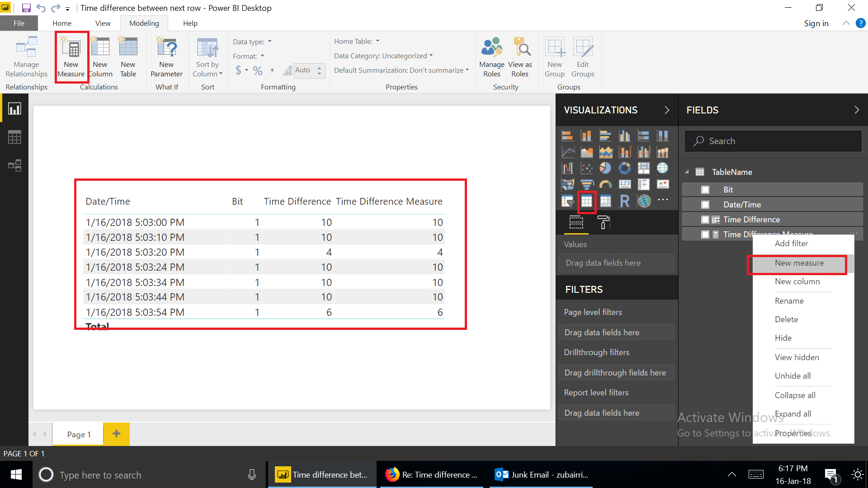This screenshot has width=868, height=488.
Task: Check the Bit field checkbox
Action: 705,190
